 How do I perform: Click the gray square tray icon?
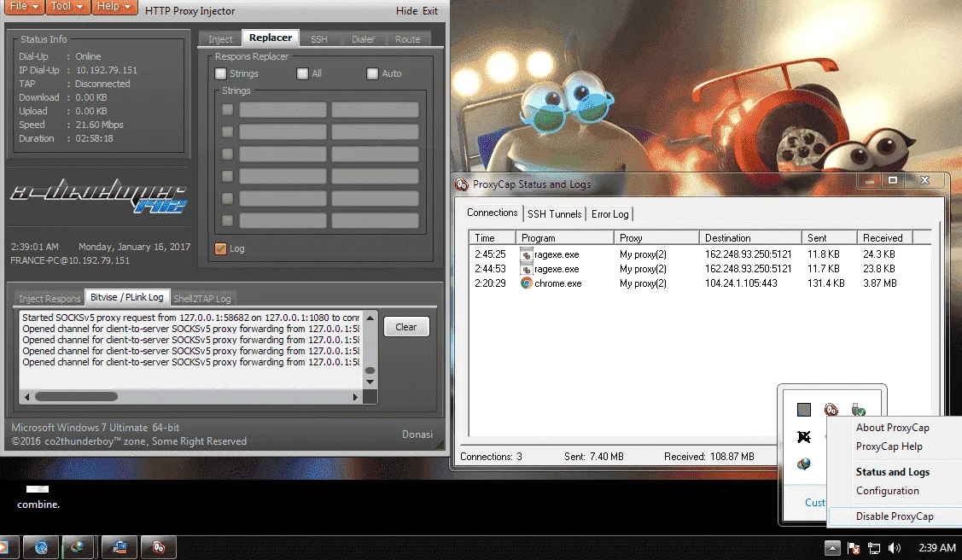pos(804,409)
